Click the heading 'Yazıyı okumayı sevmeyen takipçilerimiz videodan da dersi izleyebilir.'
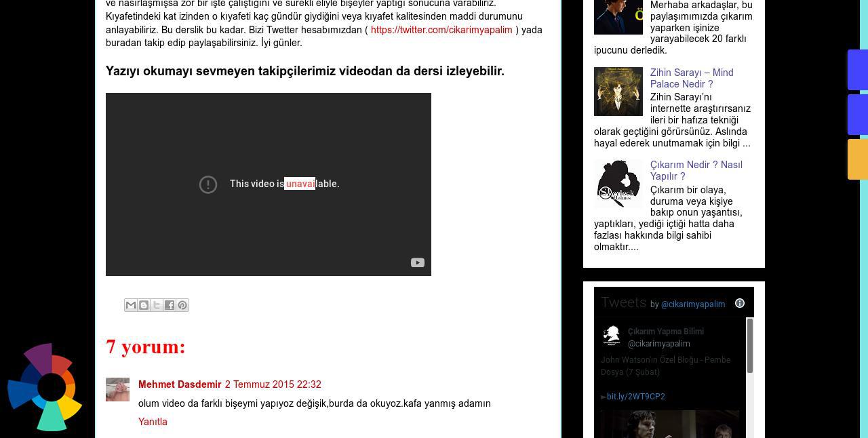The height and width of the screenshot is (438, 868). (305, 71)
